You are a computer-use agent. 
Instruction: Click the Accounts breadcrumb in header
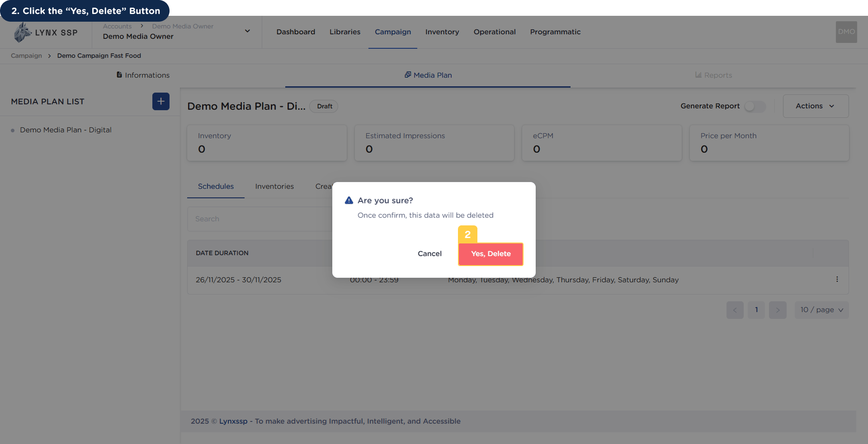[x=117, y=26]
